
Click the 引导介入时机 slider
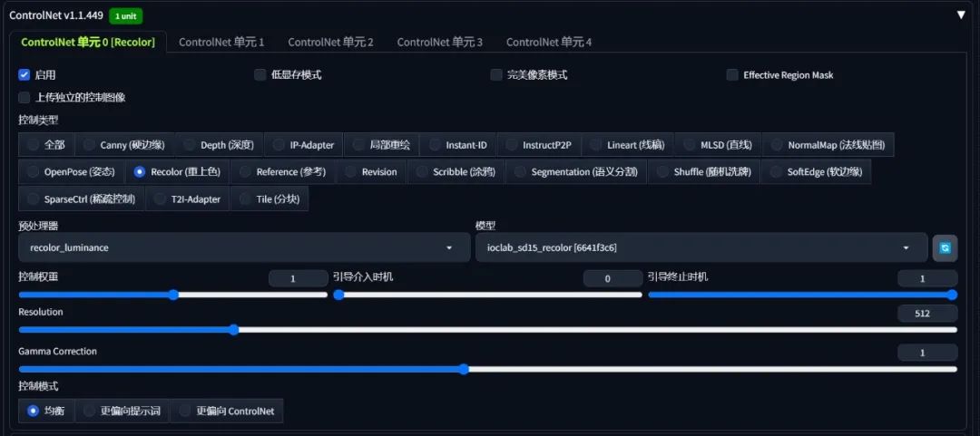[x=487, y=295]
